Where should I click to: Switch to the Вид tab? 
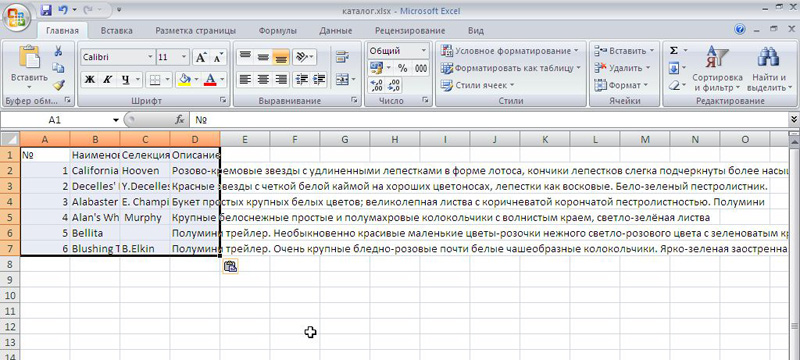476,31
